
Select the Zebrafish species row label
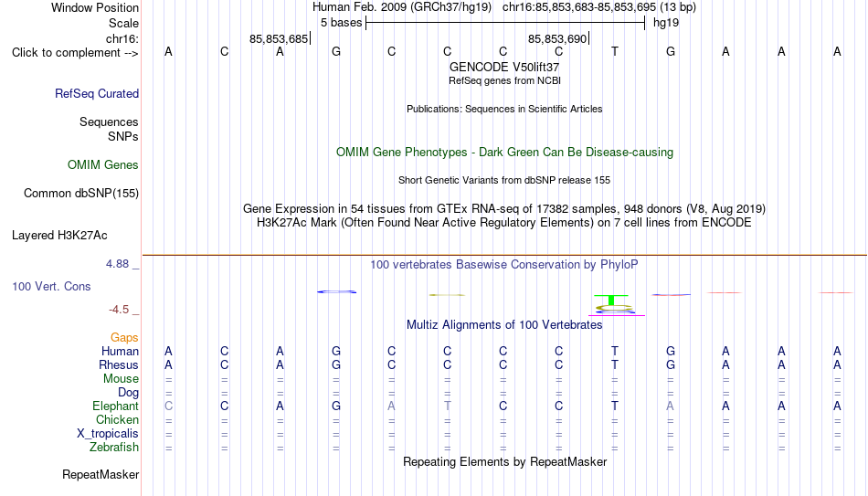(x=114, y=448)
